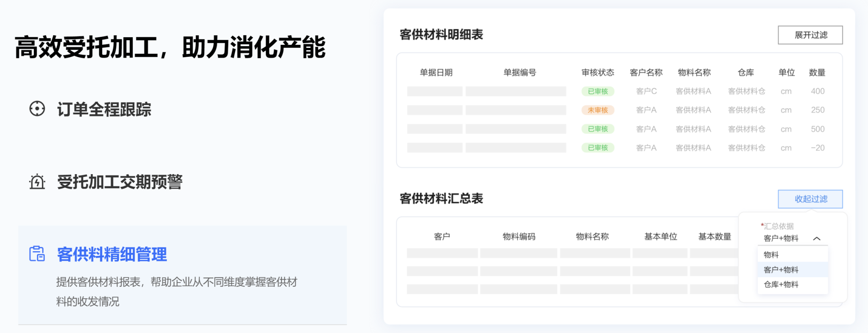Select the 客供料精细管理 tab
The height and width of the screenshot is (333, 868).
[x=112, y=255]
